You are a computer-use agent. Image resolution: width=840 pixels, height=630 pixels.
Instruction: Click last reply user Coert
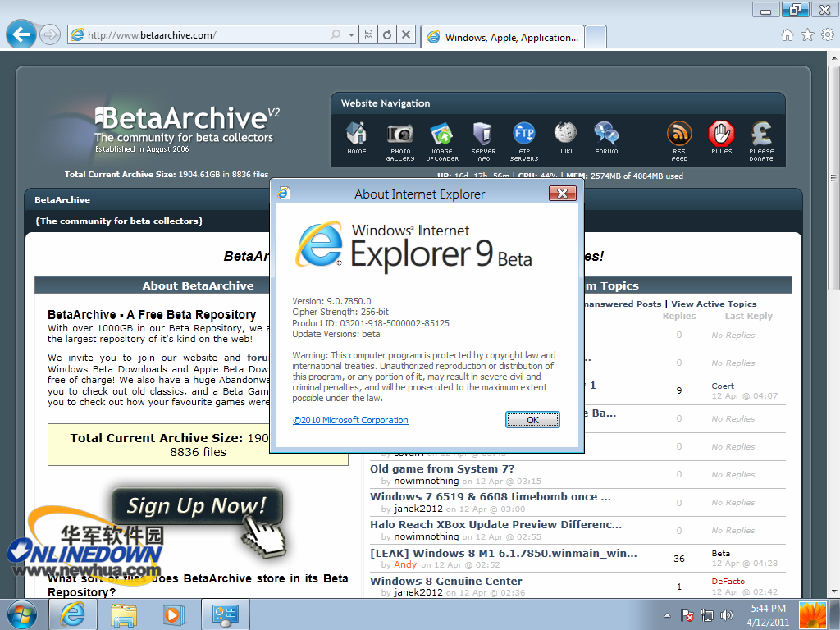(723, 386)
